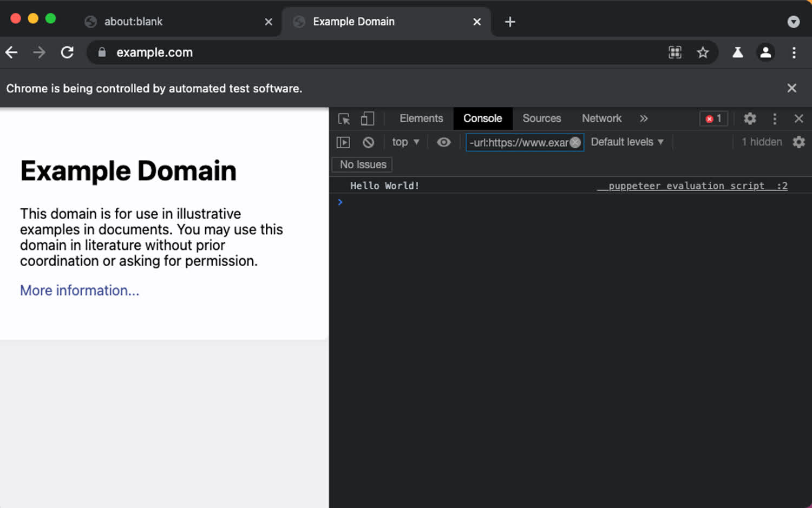Image resolution: width=812 pixels, height=508 pixels.
Task: Click the red error count badge
Action: click(x=713, y=118)
